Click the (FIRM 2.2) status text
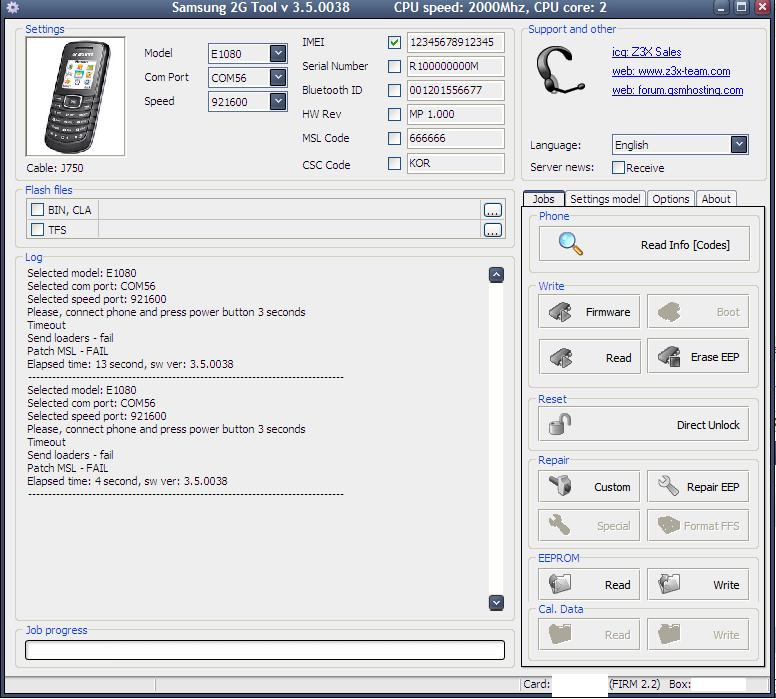Screen dimensions: 776x699 click(634, 684)
